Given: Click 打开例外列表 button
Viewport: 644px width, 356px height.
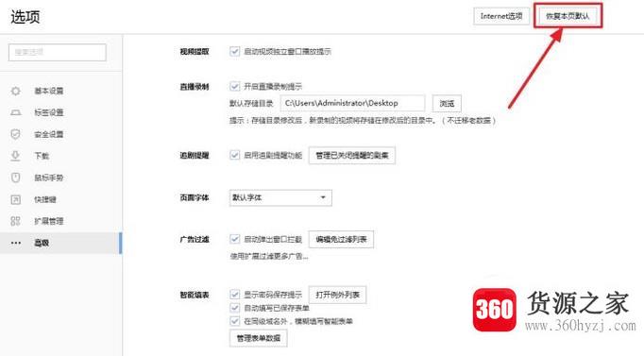Looking at the screenshot, I should click(x=338, y=295).
